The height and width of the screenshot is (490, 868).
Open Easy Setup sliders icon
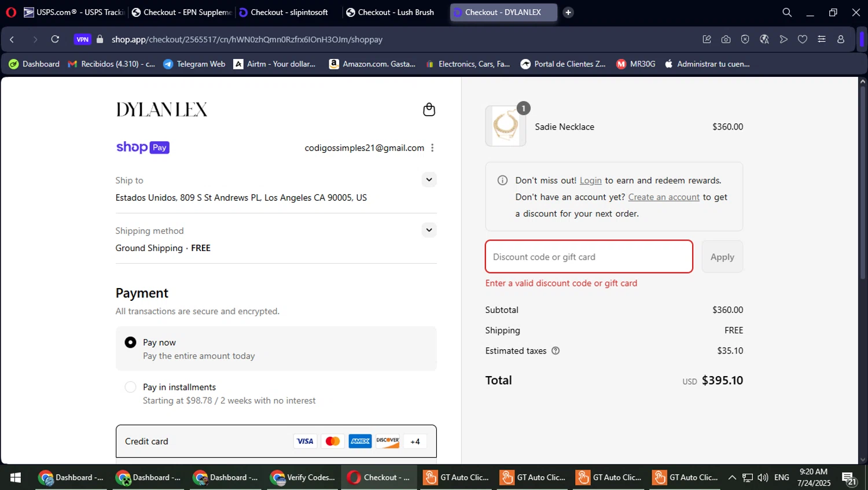tap(821, 39)
